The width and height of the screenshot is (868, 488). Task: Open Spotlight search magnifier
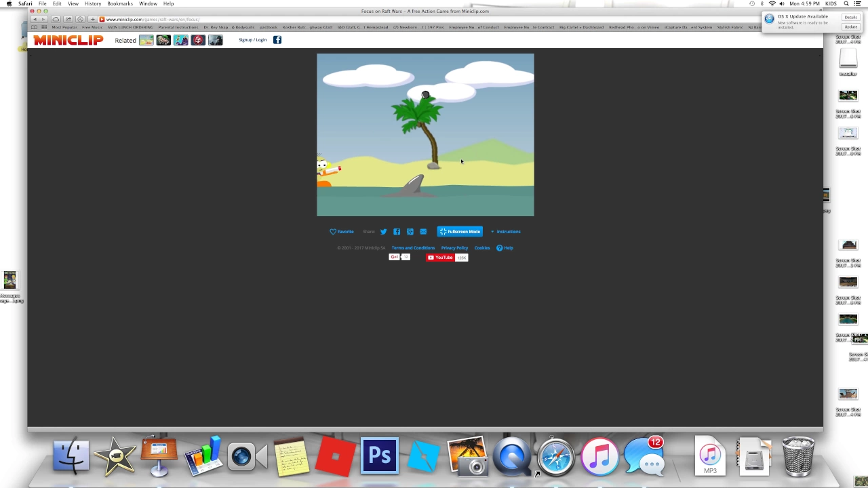[846, 3]
